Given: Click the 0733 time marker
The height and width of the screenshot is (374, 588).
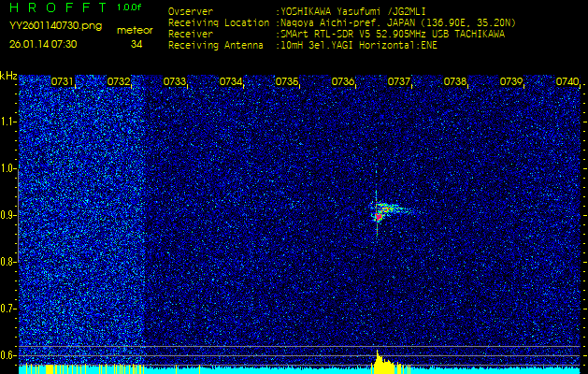Looking at the screenshot, I should 175,82.
